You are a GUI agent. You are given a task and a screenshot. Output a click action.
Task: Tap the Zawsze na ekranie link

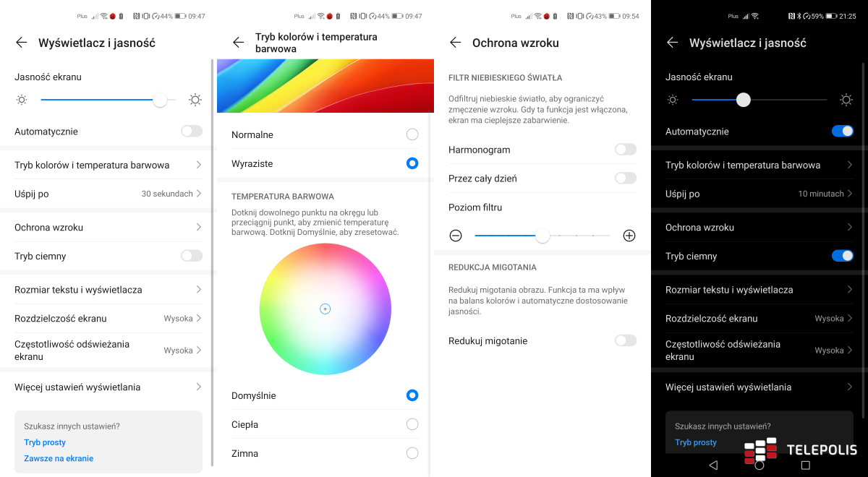click(59, 458)
